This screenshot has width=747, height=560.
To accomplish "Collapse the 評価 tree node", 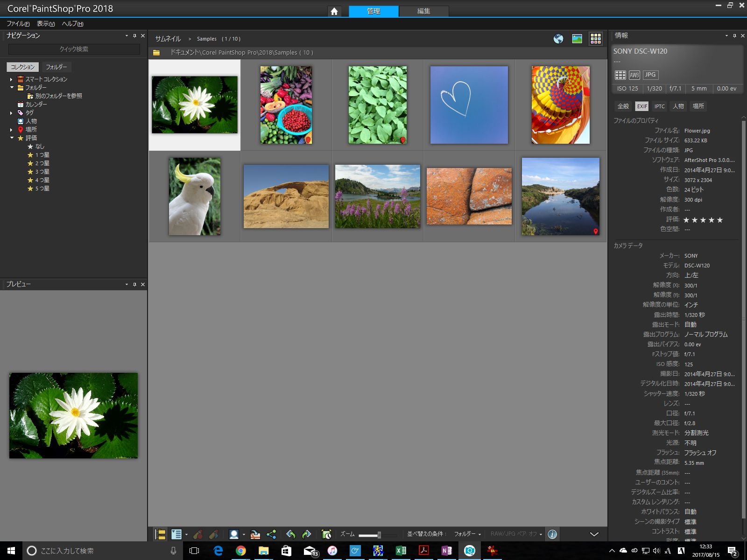I will point(11,138).
